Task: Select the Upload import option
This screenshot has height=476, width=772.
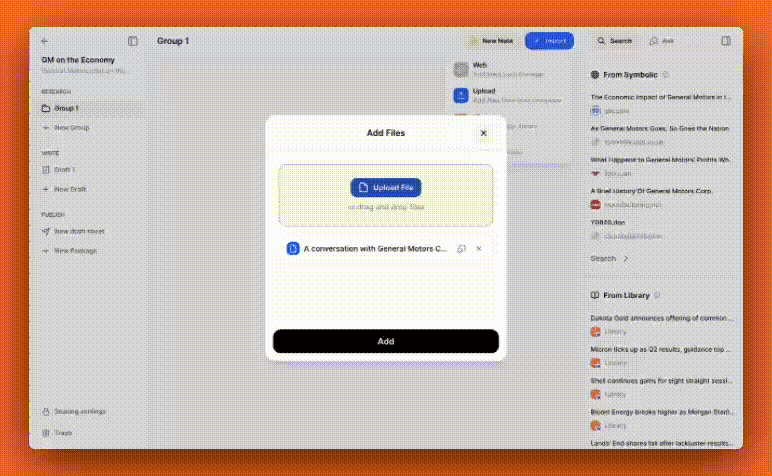Action: [507, 95]
